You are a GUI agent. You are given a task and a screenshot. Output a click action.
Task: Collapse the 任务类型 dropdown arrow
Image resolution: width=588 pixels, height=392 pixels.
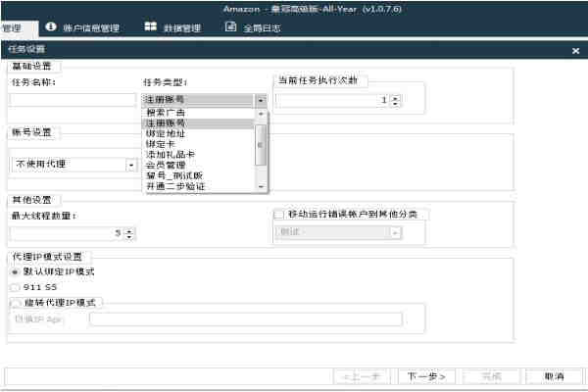pyautogui.click(x=261, y=100)
